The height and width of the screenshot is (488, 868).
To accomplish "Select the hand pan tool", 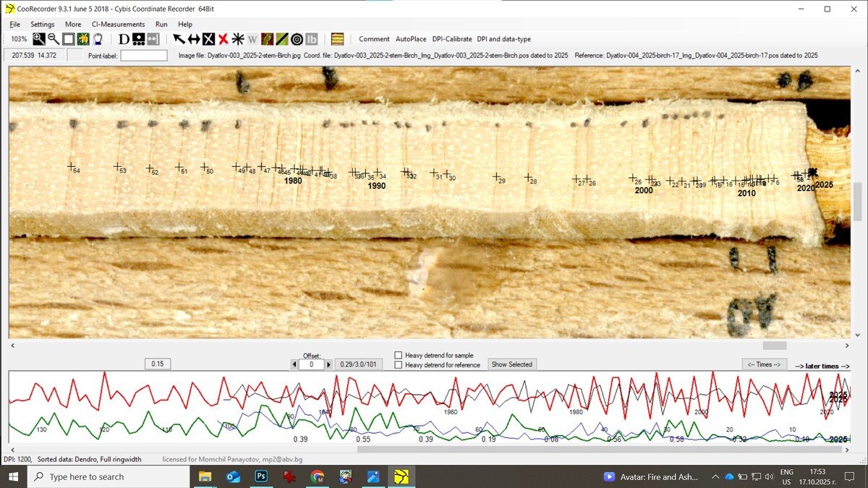I will click(x=98, y=39).
